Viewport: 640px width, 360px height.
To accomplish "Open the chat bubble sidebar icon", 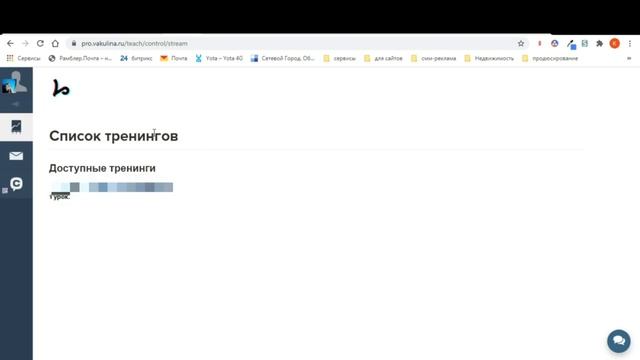I will pos(16,184).
